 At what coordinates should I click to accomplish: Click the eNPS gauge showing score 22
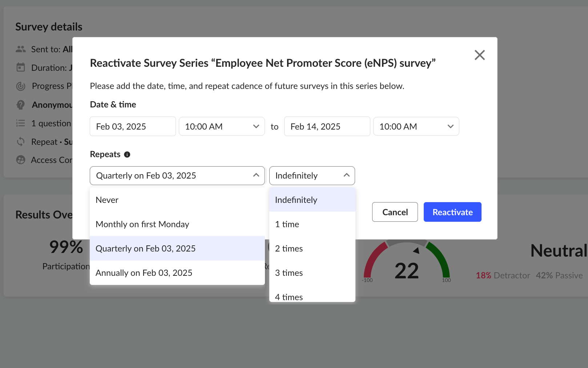coord(407,261)
